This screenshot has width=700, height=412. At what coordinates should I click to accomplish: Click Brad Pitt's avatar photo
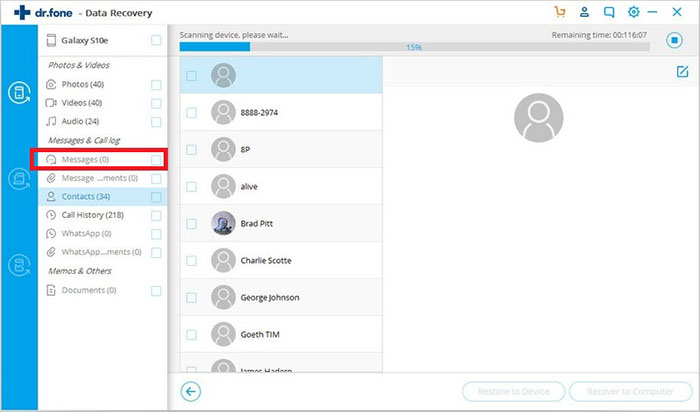pyautogui.click(x=223, y=223)
